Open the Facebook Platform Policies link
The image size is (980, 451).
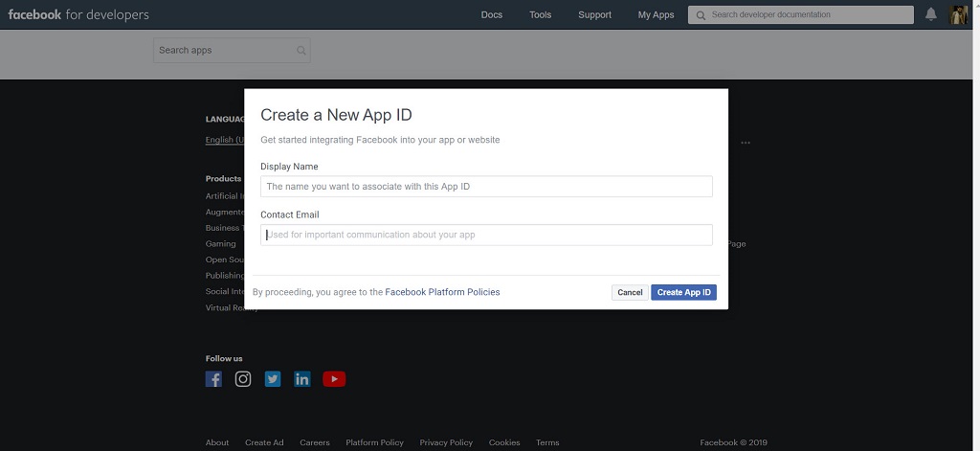click(x=442, y=292)
